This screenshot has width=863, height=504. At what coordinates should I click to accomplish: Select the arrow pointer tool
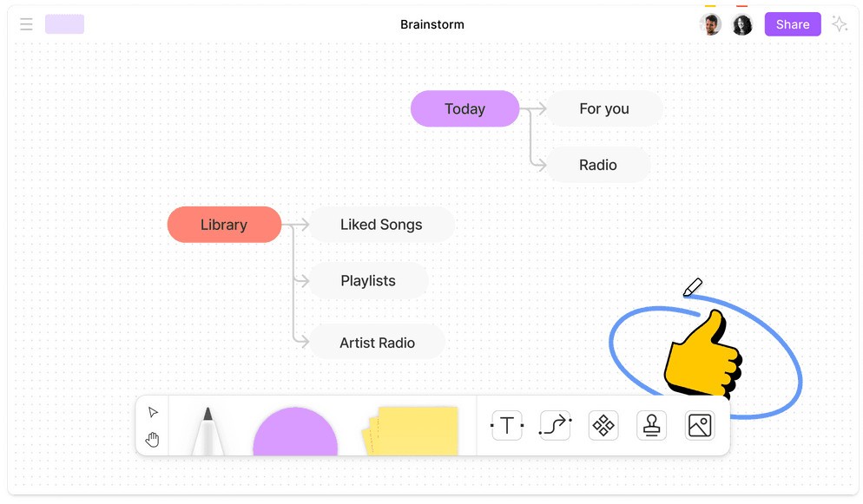(x=153, y=412)
